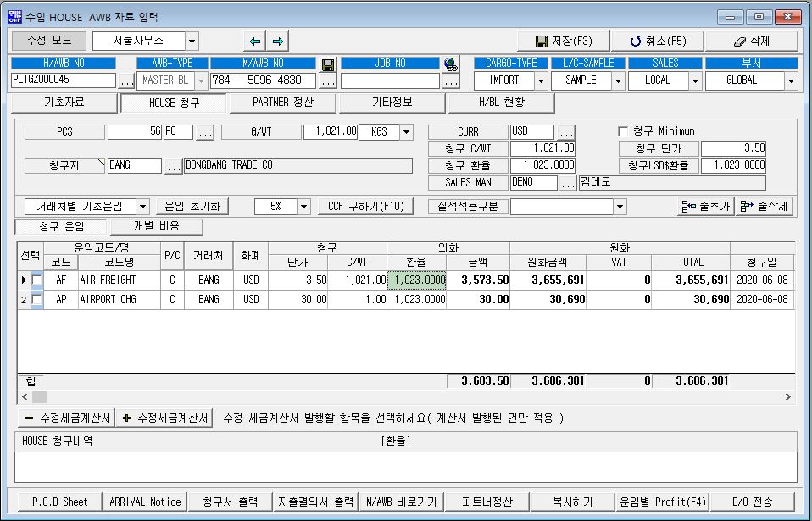Click 청구서 출력 button

[230, 502]
